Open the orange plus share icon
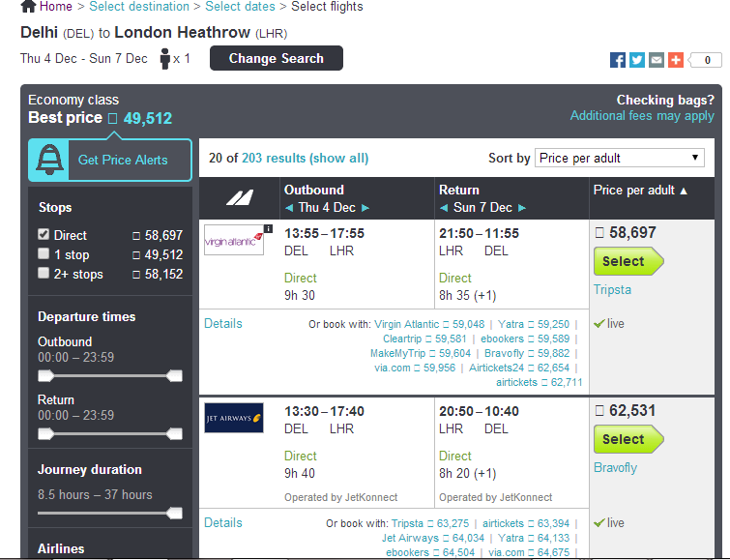 (676, 60)
